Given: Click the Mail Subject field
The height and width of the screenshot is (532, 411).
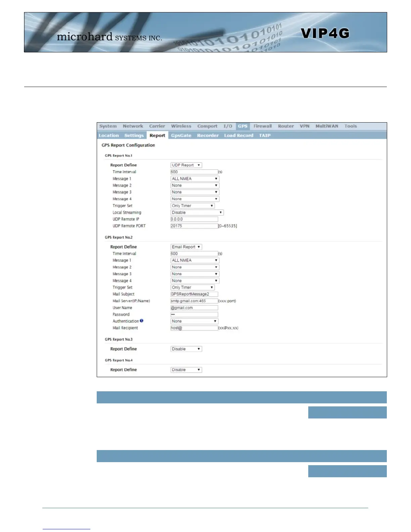Looking at the screenshot, I should (194, 294).
